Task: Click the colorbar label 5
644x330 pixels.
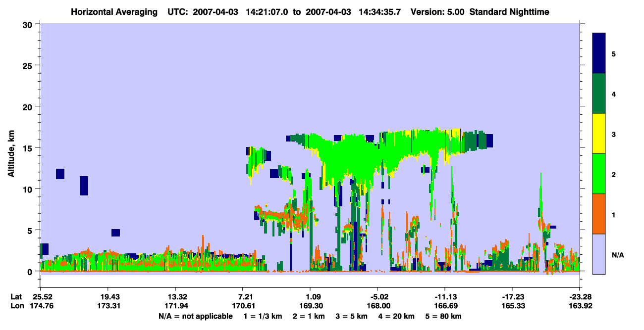Action: (614, 53)
